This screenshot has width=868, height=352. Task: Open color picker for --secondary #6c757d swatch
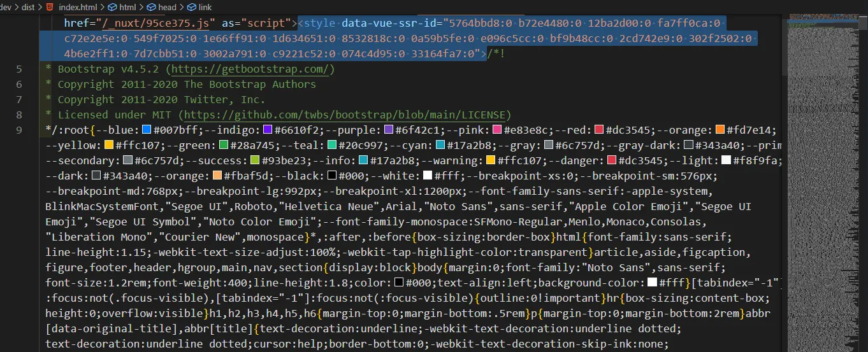(x=127, y=161)
